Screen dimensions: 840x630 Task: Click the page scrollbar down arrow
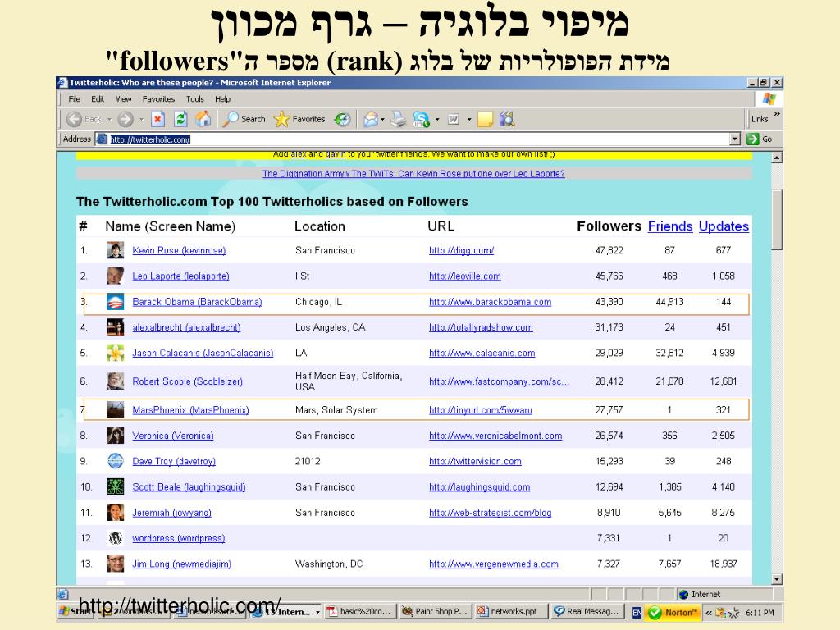[777, 579]
